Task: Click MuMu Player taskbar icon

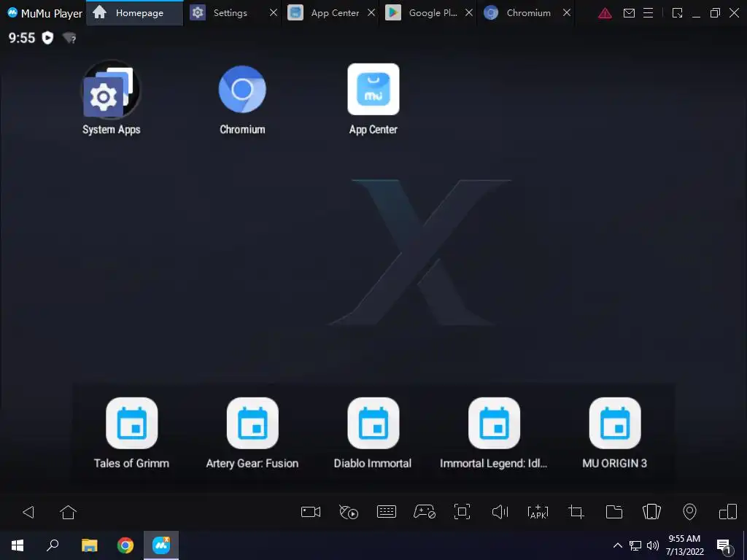Action: tap(161, 545)
